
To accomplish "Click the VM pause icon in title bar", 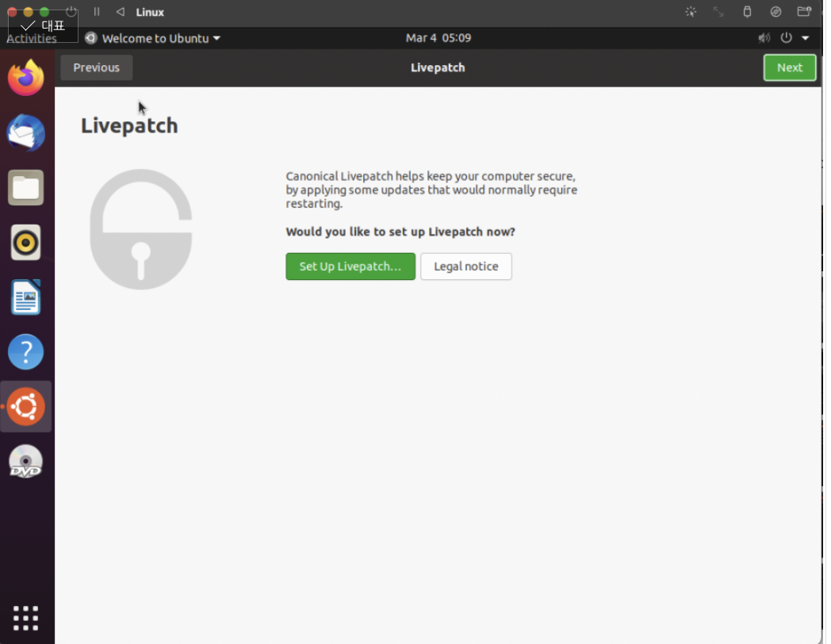I will 97,12.
